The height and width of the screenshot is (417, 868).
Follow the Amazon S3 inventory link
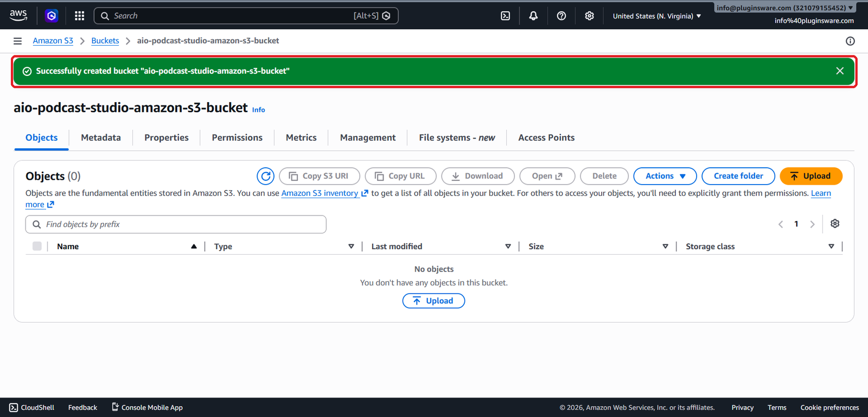(x=324, y=193)
